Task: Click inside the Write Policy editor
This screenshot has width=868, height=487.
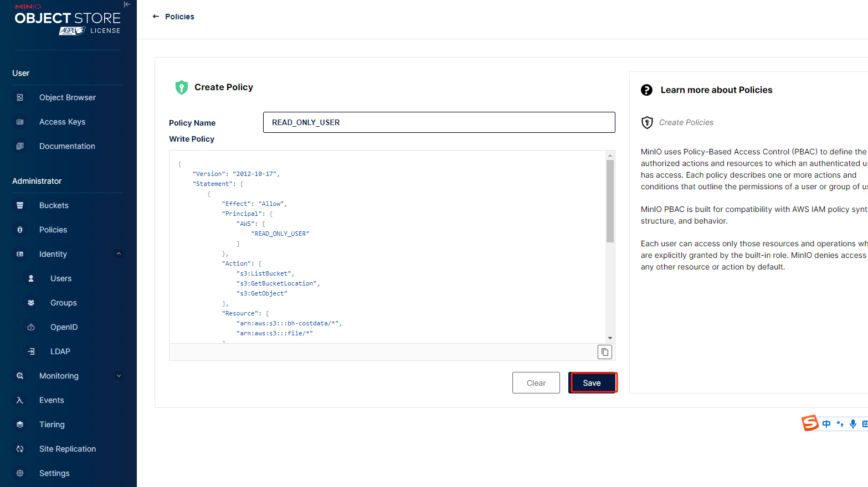Action: (387, 247)
